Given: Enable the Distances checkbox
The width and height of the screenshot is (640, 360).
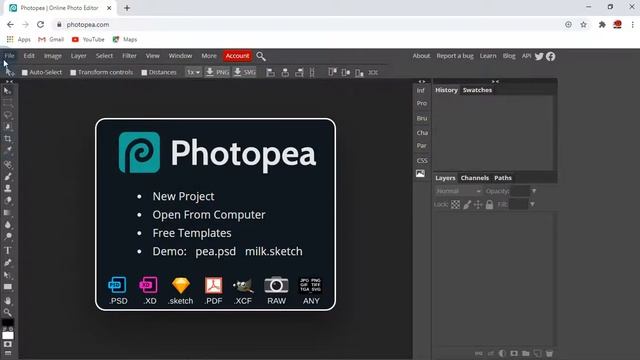Looking at the screenshot, I should click(x=144, y=73).
